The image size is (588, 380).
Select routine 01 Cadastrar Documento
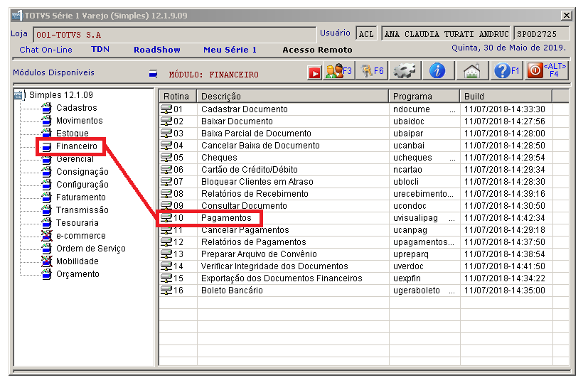point(364,109)
